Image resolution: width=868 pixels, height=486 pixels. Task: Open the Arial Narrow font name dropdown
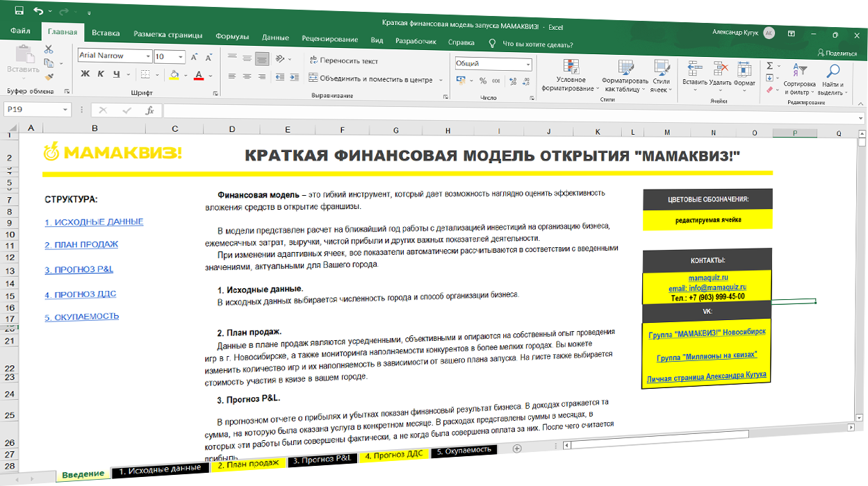(x=147, y=56)
